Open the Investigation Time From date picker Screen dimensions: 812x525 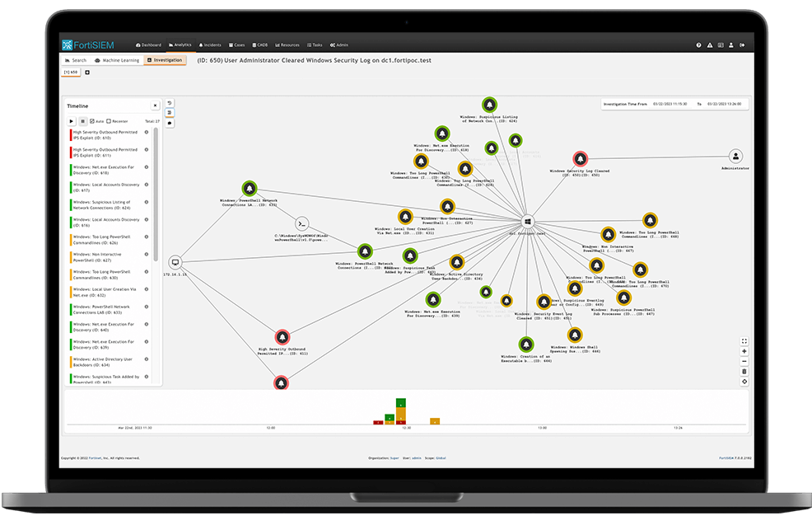670,103
